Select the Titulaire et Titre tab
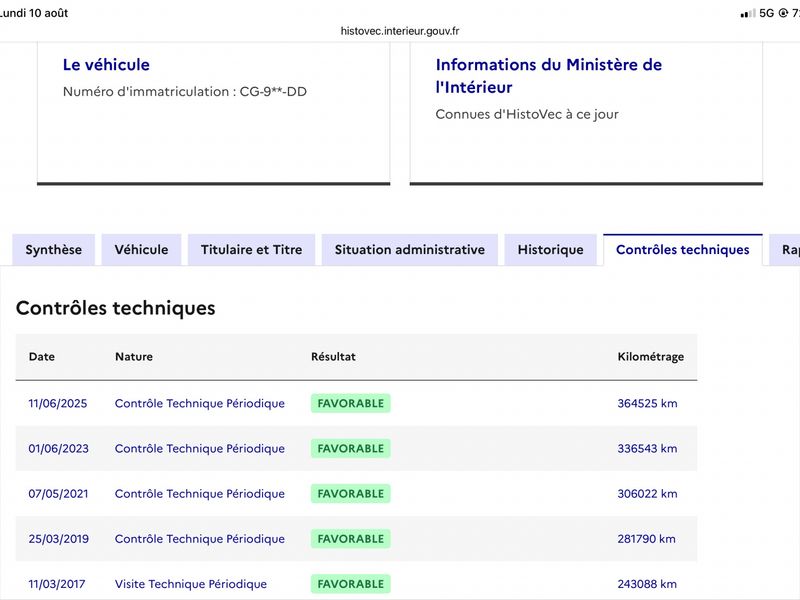Image resolution: width=800 pixels, height=600 pixels. [x=252, y=249]
